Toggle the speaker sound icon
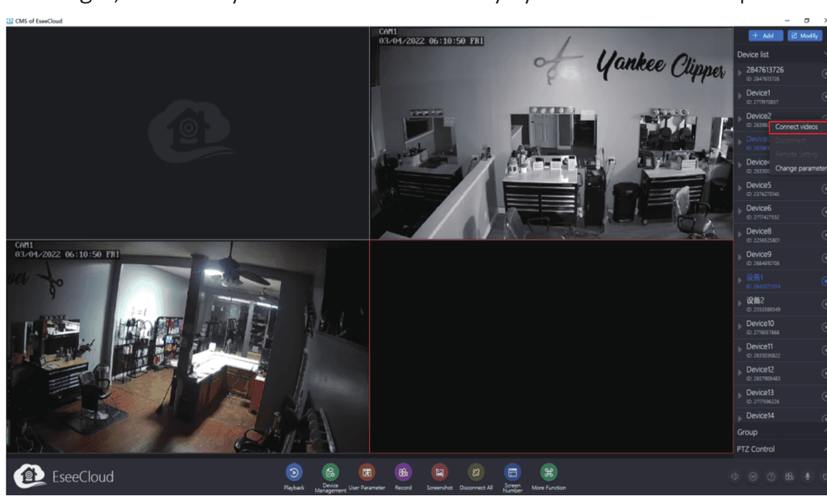Screen dimensions: 827x504 click(735, 477)
